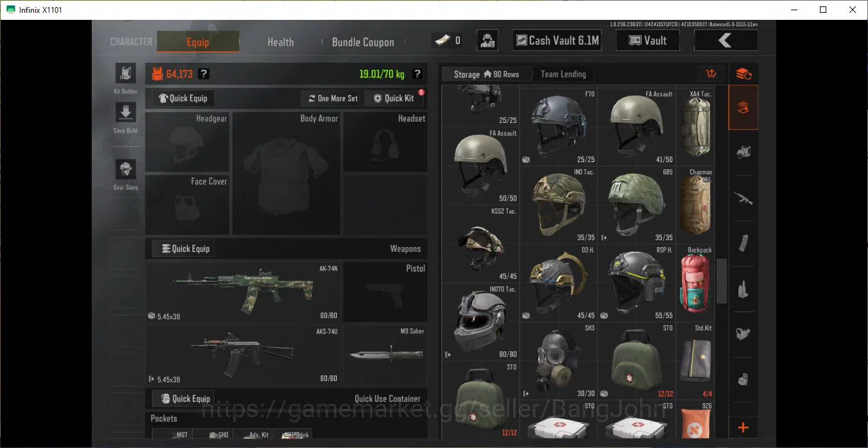The image size is (868, 448).
Task: Filter storage by armor and gear icon
Action: 744,153
